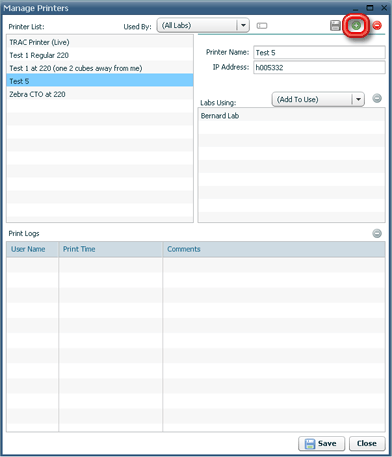Sort by the User Name column header

pos(32,249)
